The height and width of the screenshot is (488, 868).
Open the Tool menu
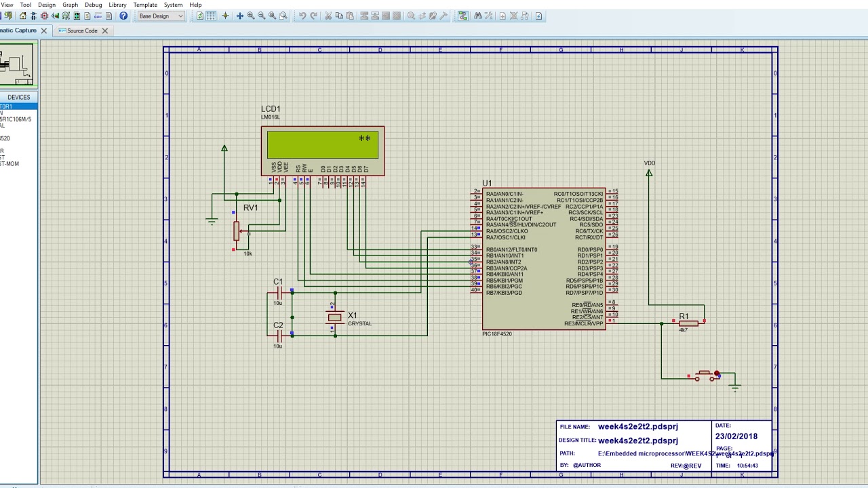[x=26, y=5]
